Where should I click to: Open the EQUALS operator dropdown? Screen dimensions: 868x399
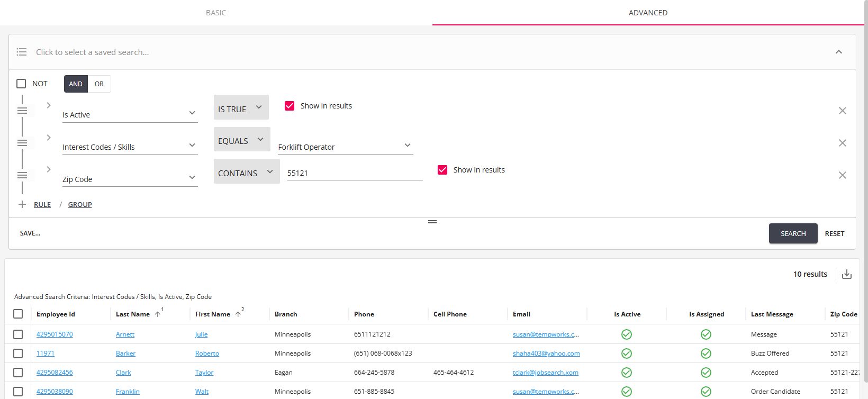pos(242,140)
